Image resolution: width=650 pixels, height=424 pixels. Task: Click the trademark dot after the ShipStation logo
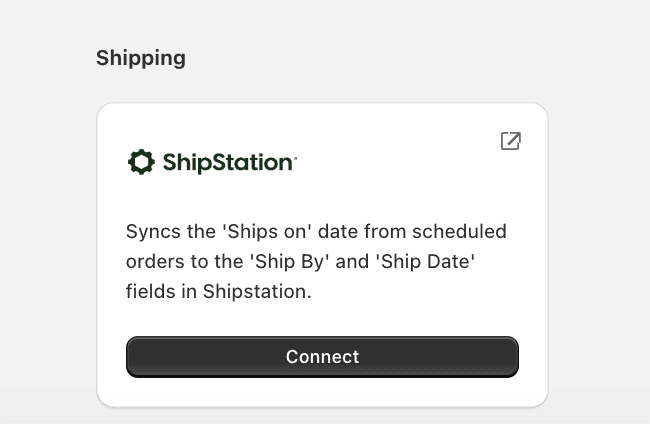click(296, 156)
